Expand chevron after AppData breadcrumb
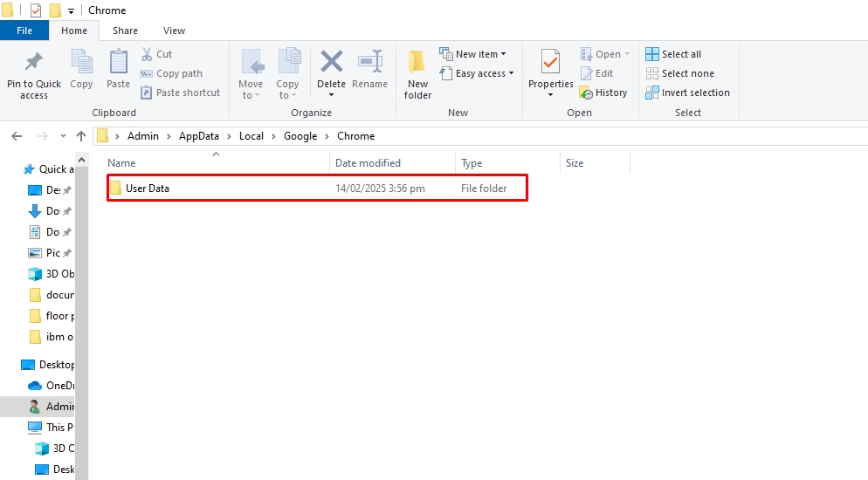 click(229, 136)
